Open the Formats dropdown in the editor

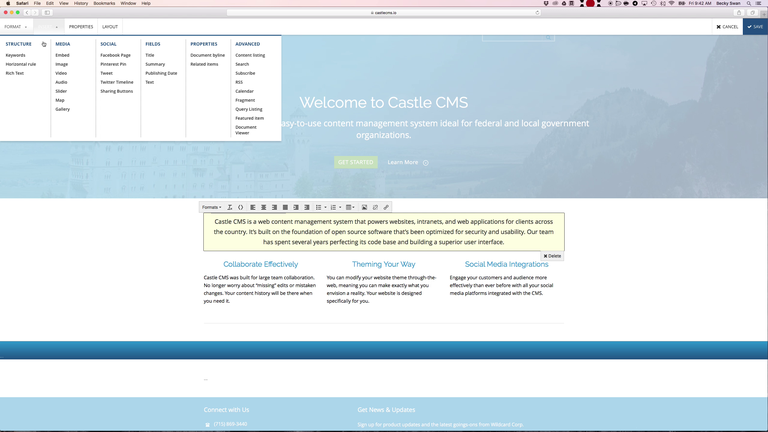[212, 207]
